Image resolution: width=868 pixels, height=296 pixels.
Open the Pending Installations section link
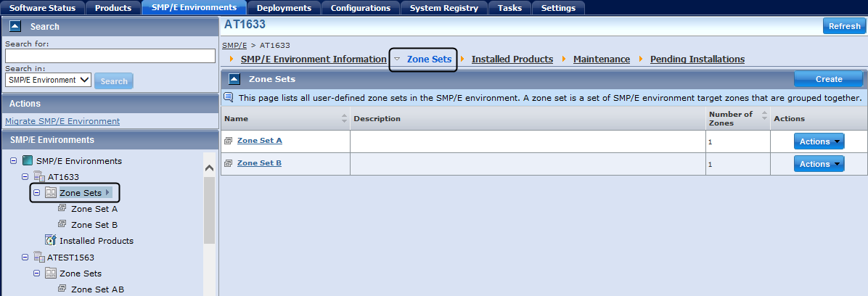click(x=697, y=59)
